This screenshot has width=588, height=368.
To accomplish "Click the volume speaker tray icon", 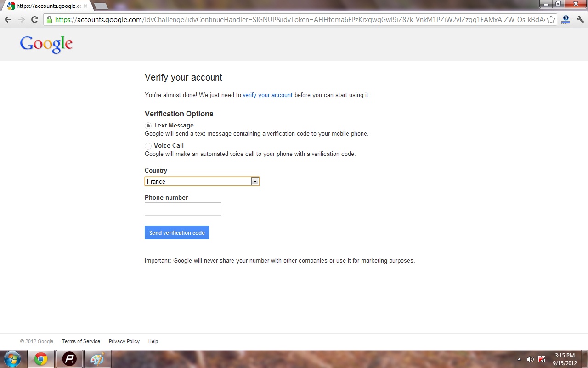I will 531,359.
